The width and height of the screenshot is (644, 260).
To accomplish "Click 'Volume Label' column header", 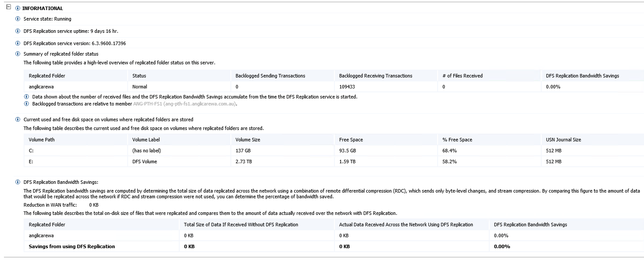I will [x=146, y=140].
